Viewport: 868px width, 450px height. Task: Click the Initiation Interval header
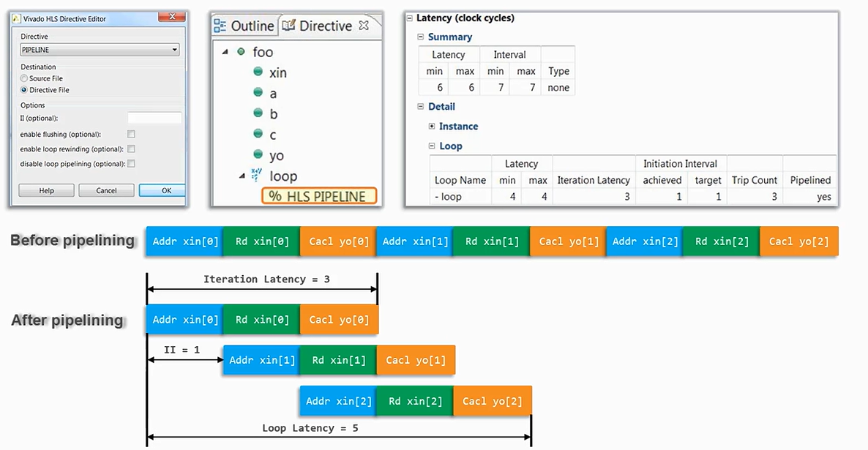680,164
